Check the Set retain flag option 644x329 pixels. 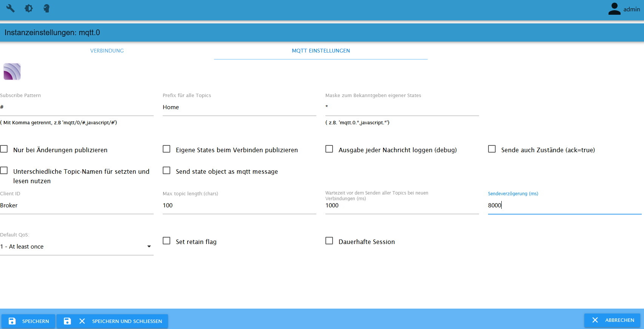click(166, 241)
